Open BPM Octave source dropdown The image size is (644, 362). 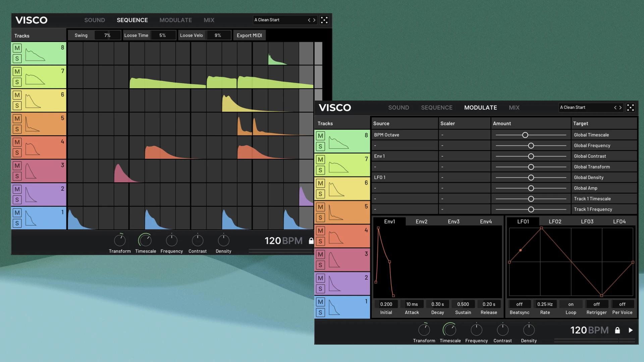tap(404, 135)
